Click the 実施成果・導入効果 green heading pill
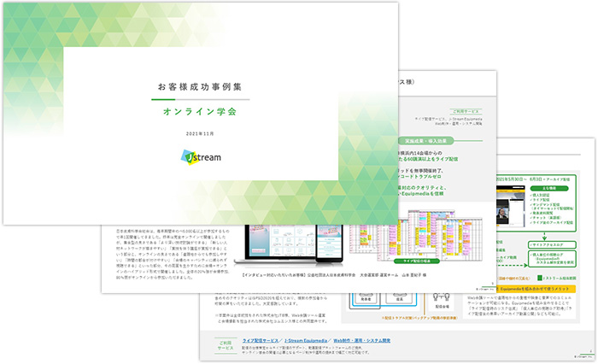The image size is (598, 364). 425,141
